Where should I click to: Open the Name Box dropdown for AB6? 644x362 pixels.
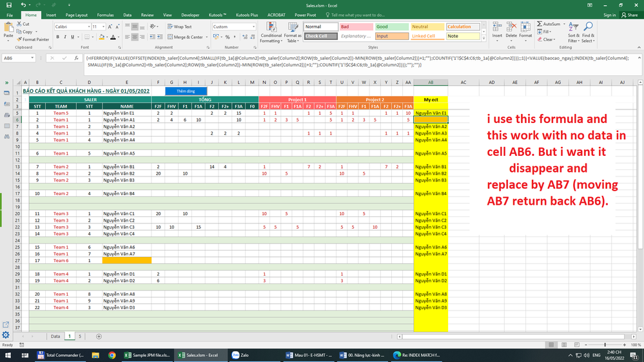pos(32,58)
